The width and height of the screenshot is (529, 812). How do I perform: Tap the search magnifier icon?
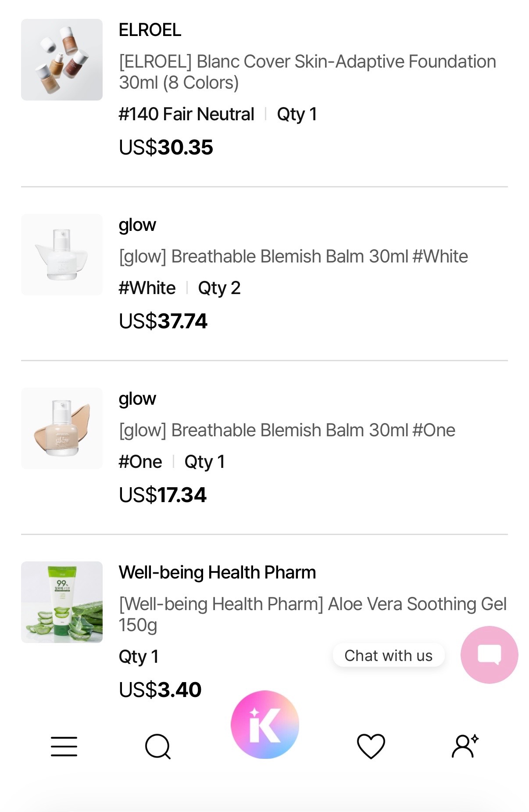[x=158, y=747]
